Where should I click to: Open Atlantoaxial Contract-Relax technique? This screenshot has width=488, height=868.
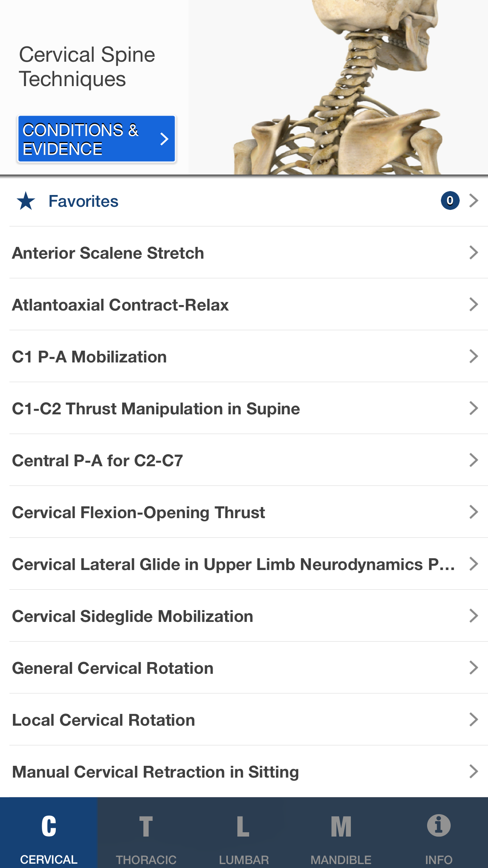click(120, 305)
